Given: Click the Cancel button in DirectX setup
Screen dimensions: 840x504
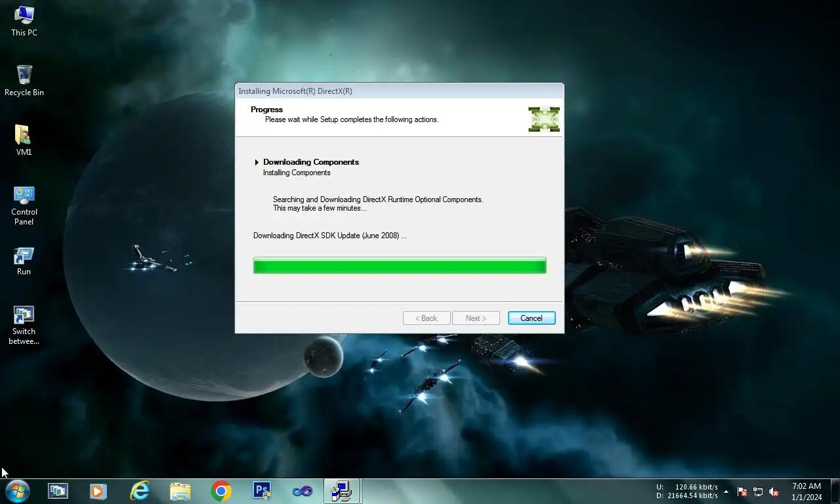Looking at the screenshot, I should (x=532, y=318).
